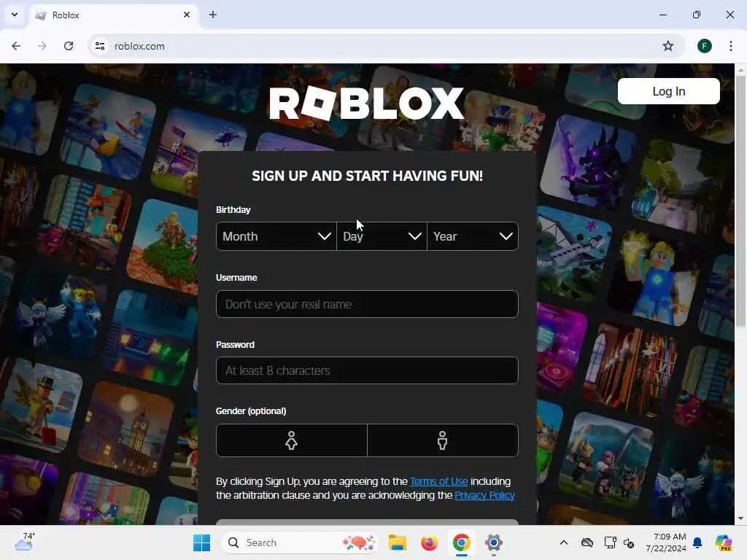
Task: Close the Roblox tab
Action: [x=187, y=15]
